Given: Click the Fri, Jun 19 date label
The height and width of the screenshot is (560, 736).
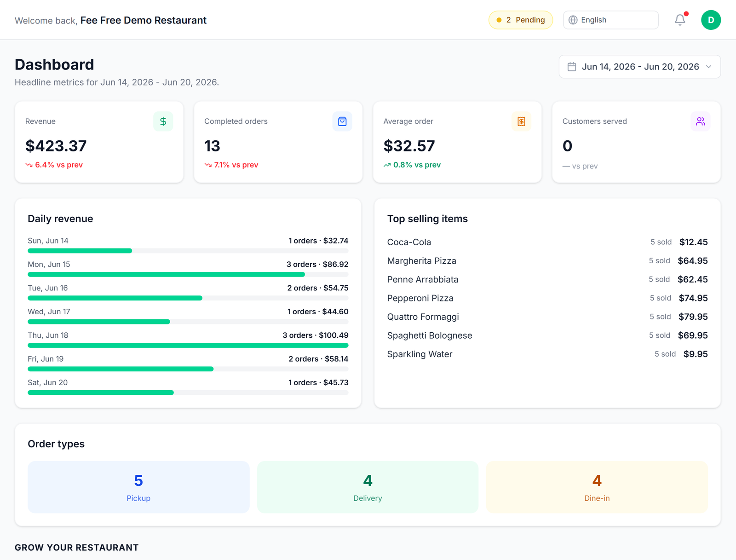Looking at the screenshot, I should click(46, 359).
